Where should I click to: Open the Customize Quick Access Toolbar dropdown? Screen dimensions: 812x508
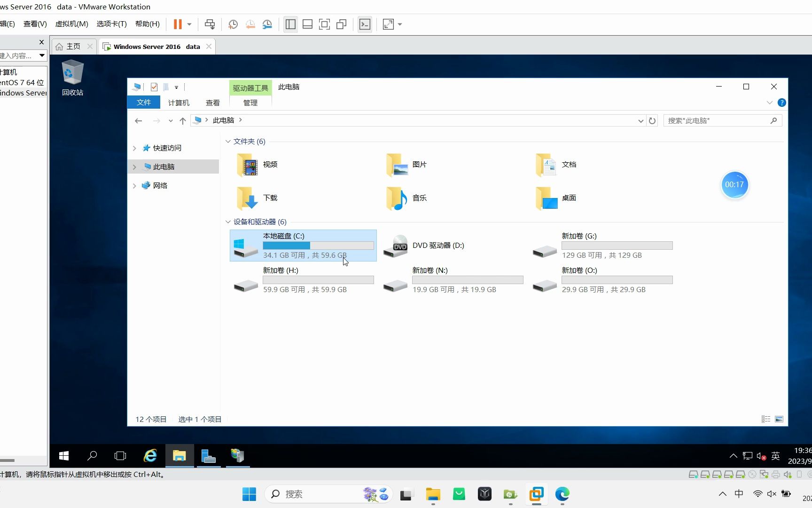click(x=176, y=87)
